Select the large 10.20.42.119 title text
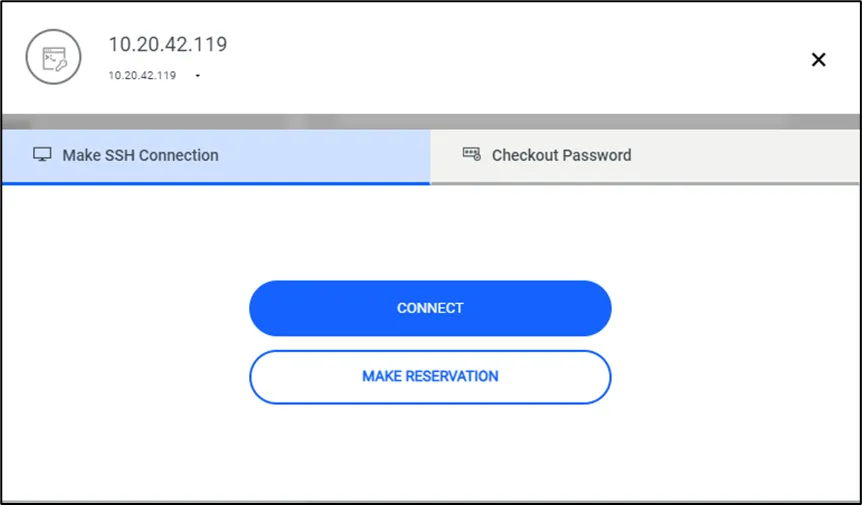This screenshot has width=862, height=505. coord(168,44)
